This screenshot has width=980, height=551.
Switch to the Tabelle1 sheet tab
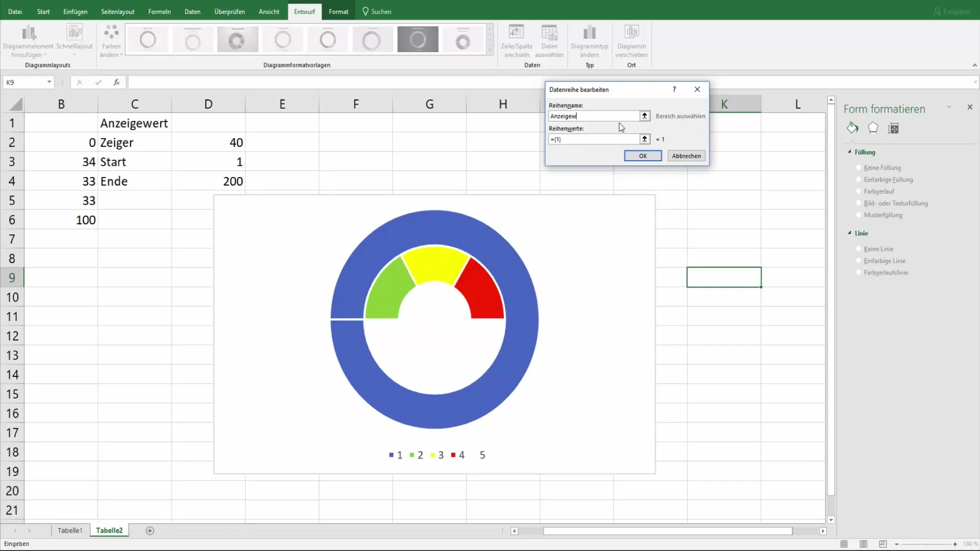(70, 531)
